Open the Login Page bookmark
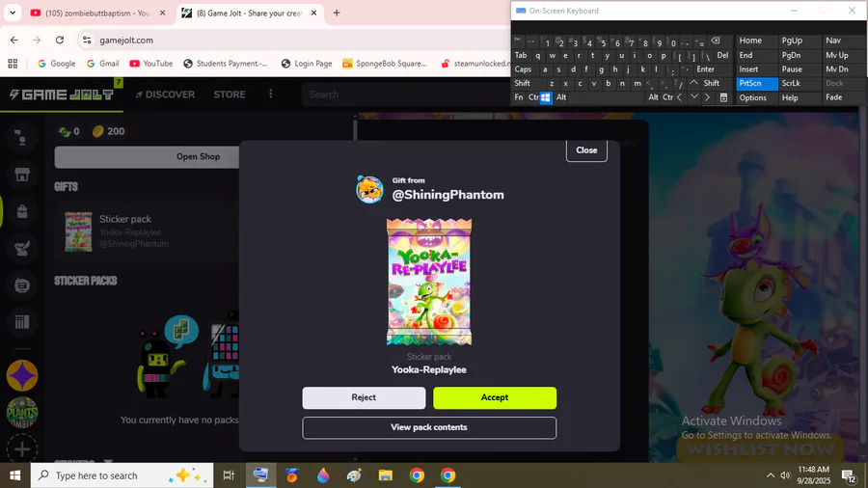The height and width of the screenshot is (488, 868). pyautogui.click(x=307, y=64)
